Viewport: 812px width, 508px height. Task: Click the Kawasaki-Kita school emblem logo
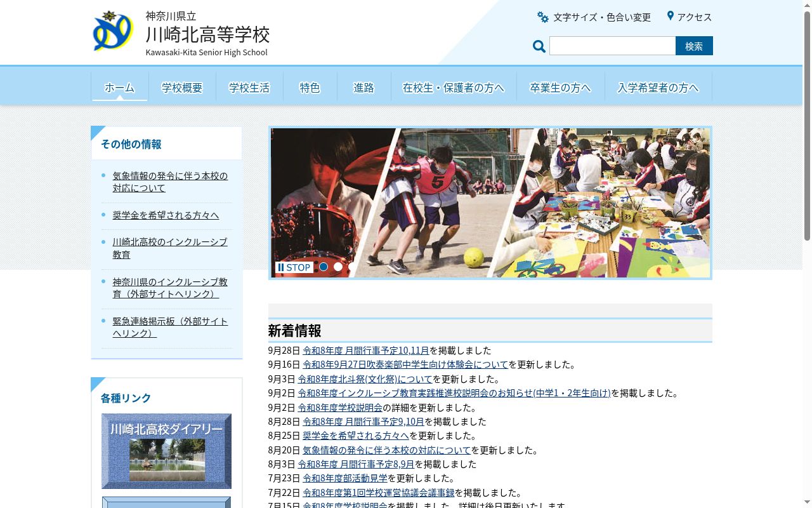point(112,31)
